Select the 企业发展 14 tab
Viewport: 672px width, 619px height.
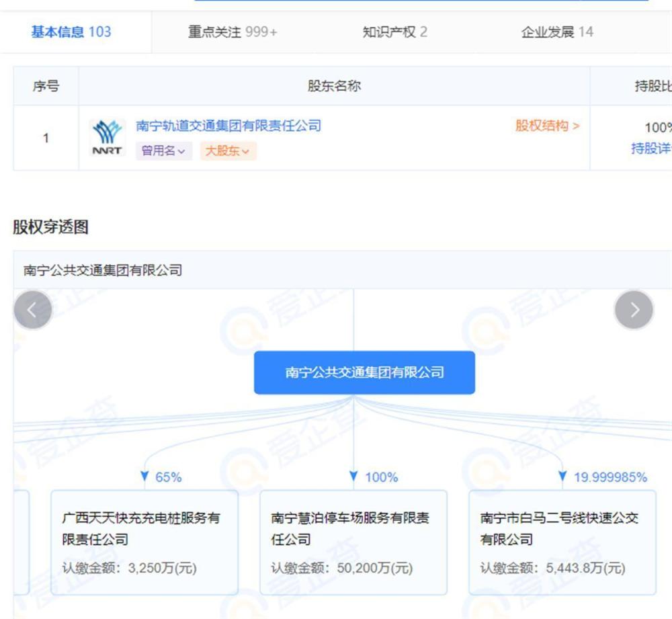tap(557, 32)
